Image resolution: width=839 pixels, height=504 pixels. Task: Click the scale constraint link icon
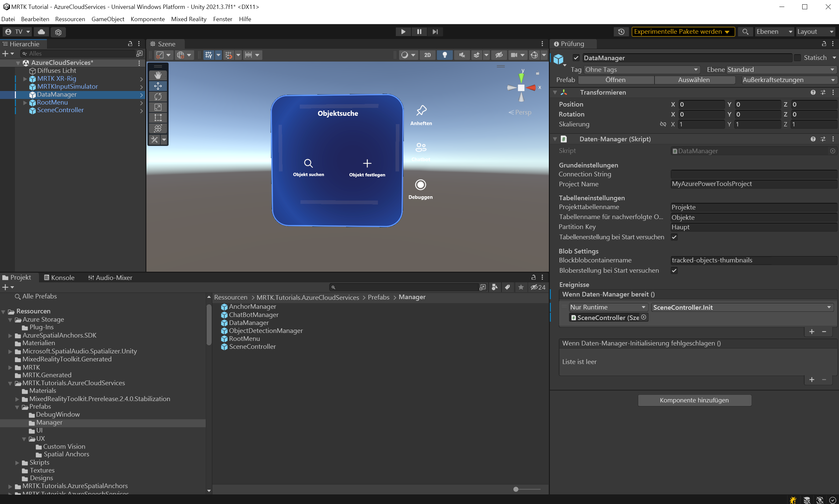click(663, 124)
